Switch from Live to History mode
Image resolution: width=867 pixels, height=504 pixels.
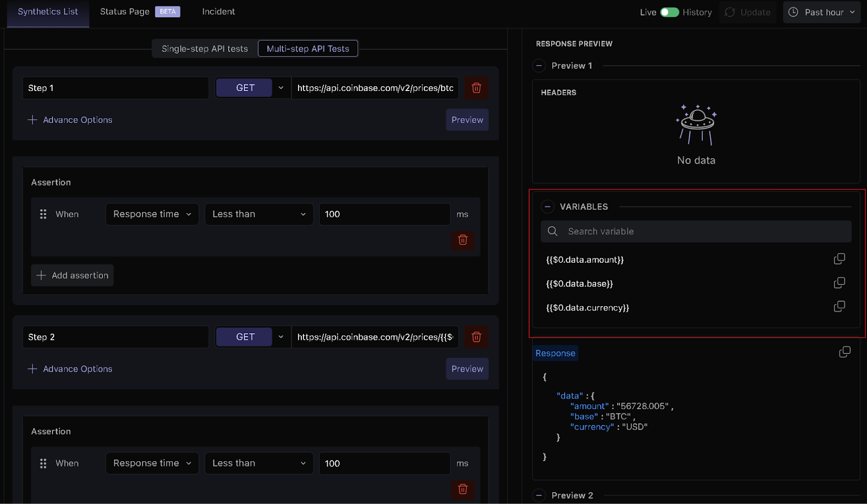tap(669, 11)
